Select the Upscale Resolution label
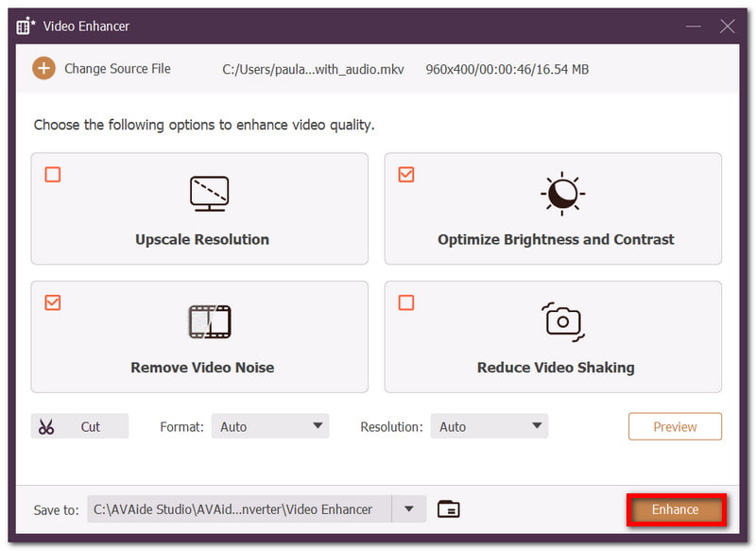Image resolution: width=756 pixels, height=551 pixels. coord(202,240)
